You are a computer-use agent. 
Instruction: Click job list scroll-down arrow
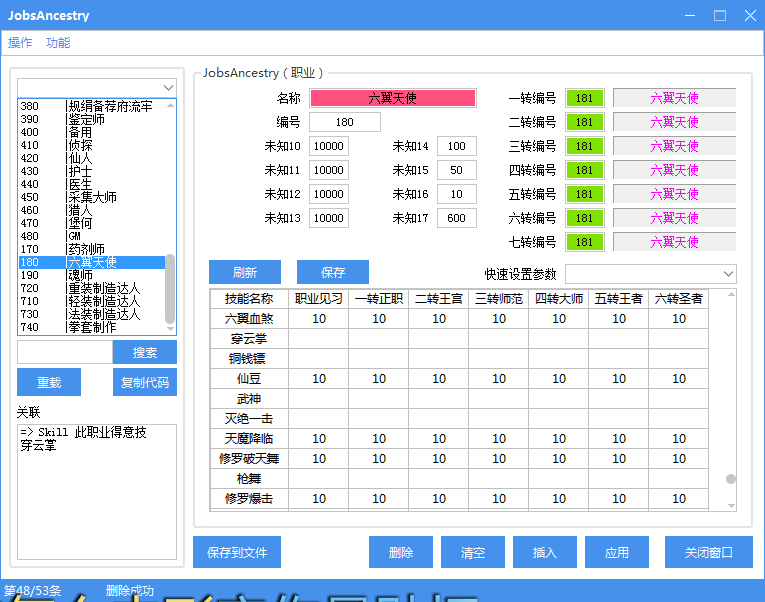(x=170, y=329)
